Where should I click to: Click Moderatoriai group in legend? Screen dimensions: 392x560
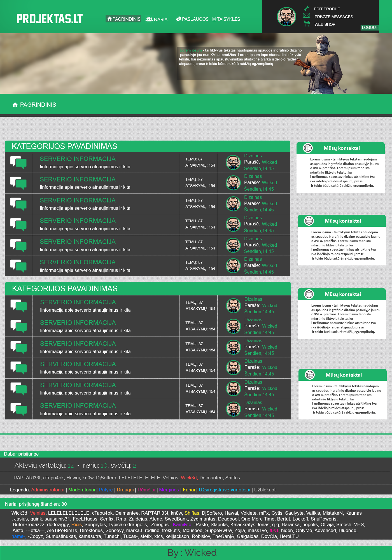pyautogui.click(x=82, y=490)
